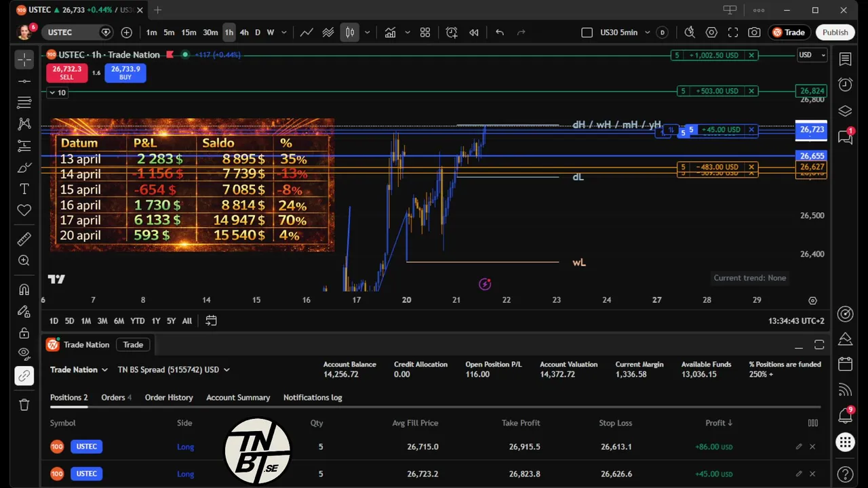Edit position with 26,723.2 fill price
The width and height of the screenshot is (868, 488).
click(x=799, y=474)
